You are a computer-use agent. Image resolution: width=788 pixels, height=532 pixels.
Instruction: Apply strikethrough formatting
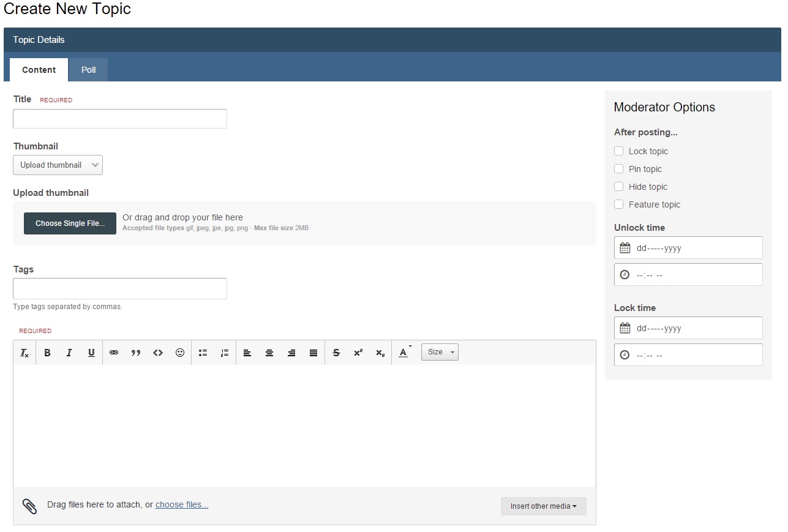[336, 353]
